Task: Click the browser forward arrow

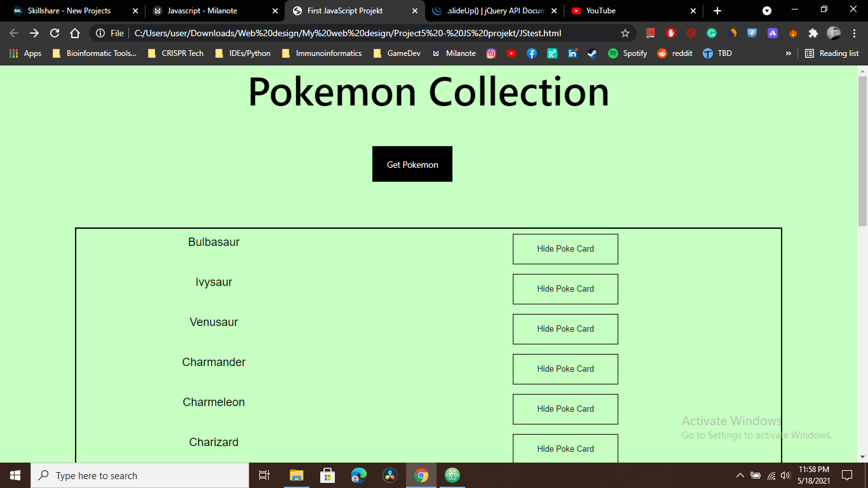Action: (x=34, y=33)
